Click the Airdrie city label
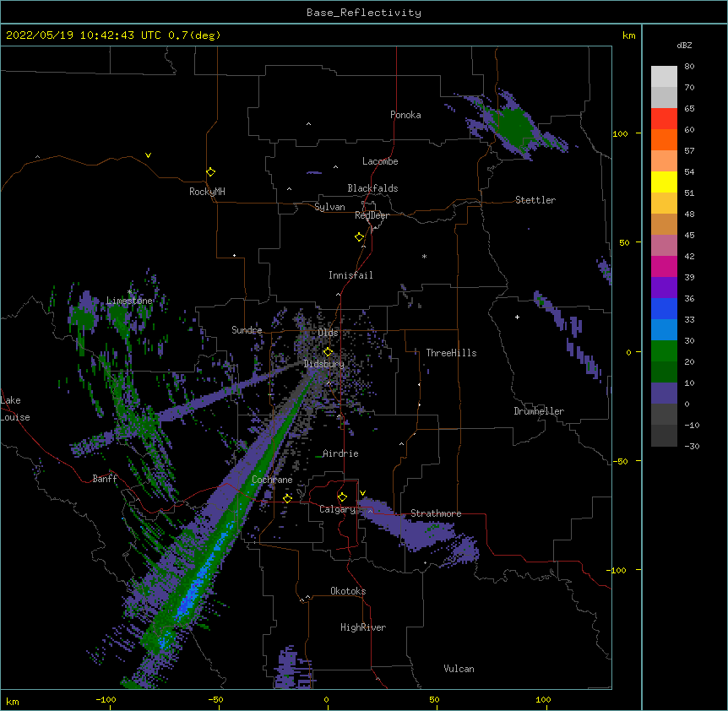Image resolution: width=728 pixels, height=711 pixels. tap(340, 453)
